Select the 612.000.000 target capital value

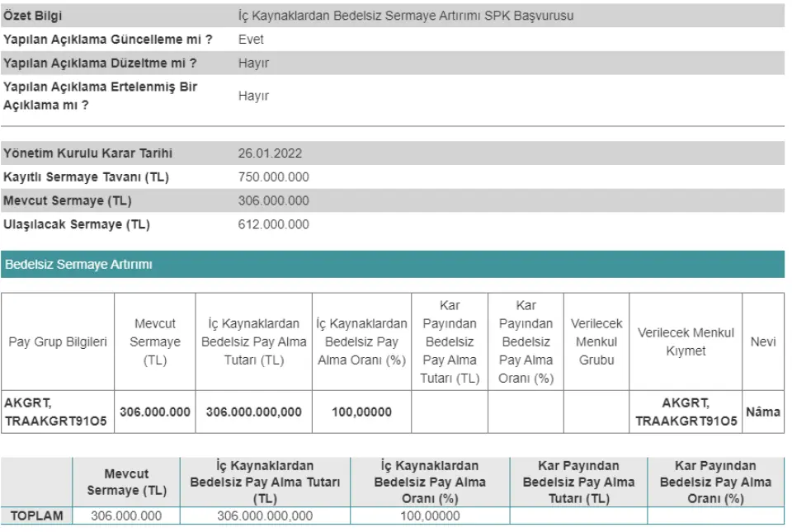(x=274, y=224)
